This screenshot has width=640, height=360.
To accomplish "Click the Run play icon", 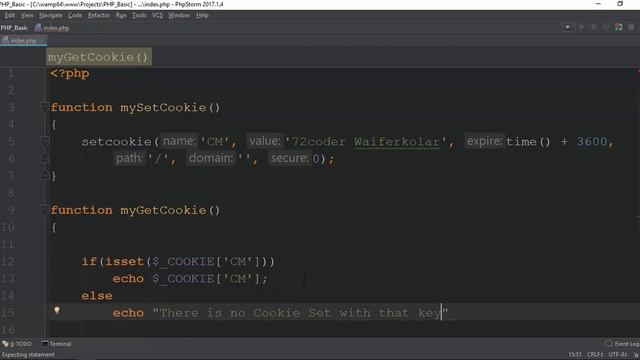I will pos(582,27).
